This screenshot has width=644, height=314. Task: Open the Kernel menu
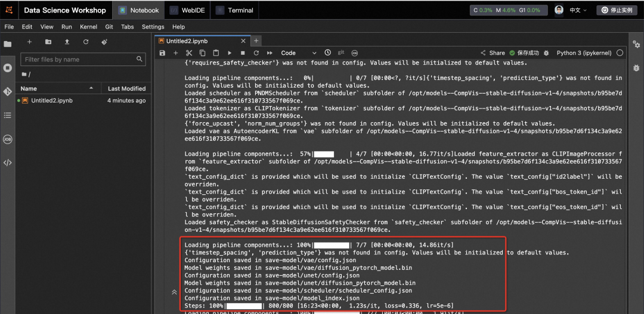click(88, 27)
